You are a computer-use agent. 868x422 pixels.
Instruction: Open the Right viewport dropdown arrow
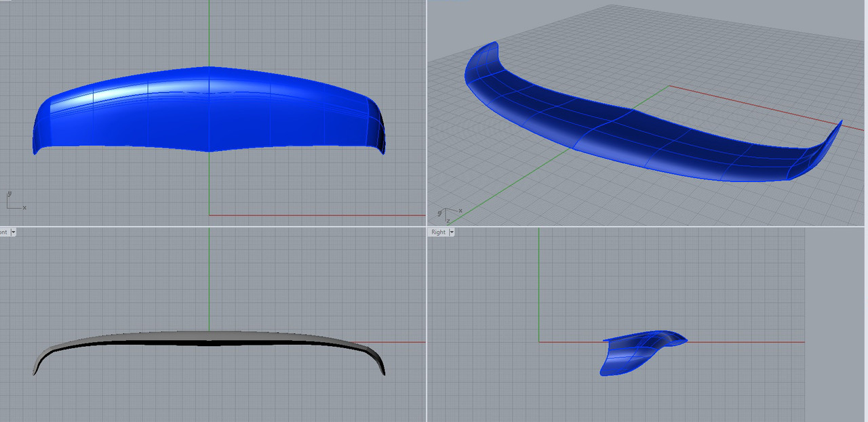point(452,232)
